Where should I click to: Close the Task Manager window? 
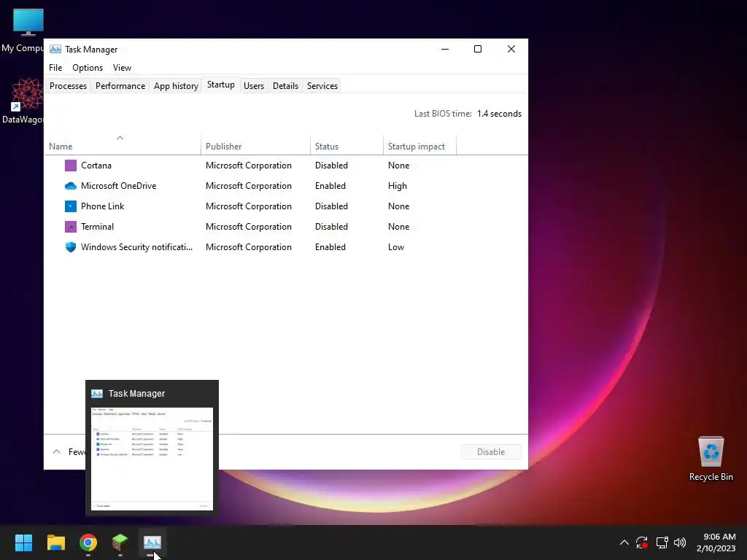[x=511, y=49]
